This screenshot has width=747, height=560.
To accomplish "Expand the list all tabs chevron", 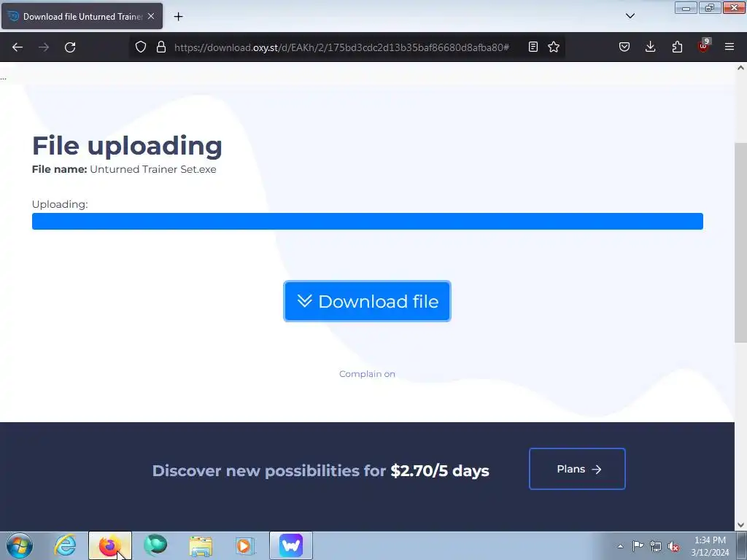I will pos(630,16).
